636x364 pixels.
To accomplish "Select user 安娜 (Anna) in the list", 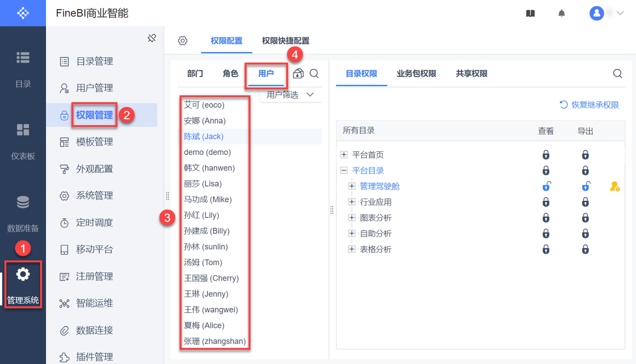I will (205, 121).
